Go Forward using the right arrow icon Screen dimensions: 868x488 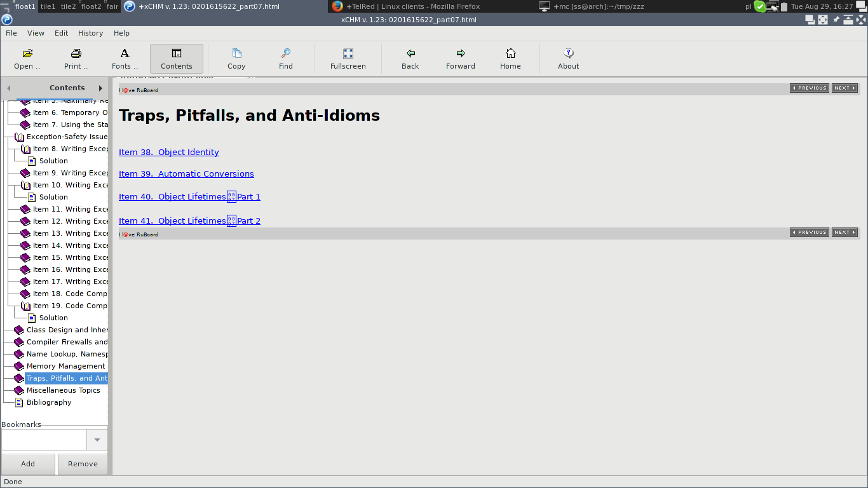pyautogui.click(x=461, y=59)
